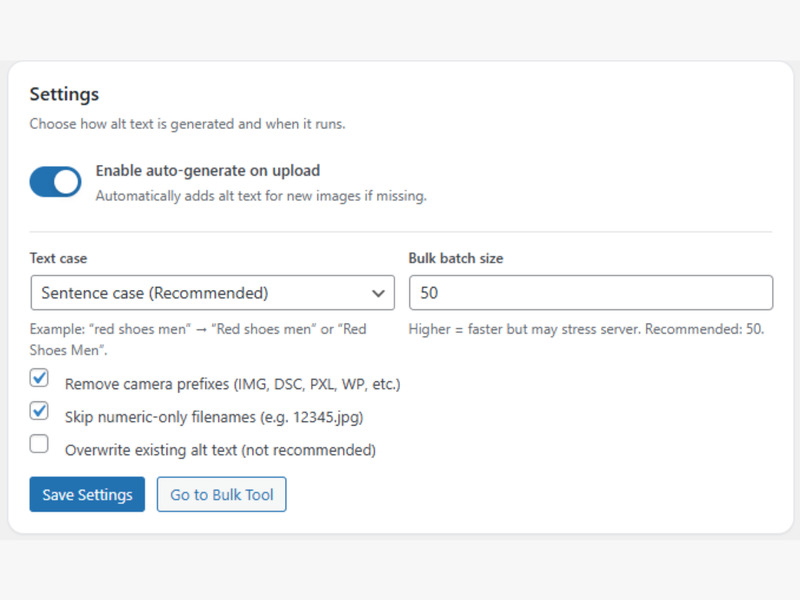Click the Bulk batch size field
Viewport: 800px width, 600px height.
click(x=591, y=293)
